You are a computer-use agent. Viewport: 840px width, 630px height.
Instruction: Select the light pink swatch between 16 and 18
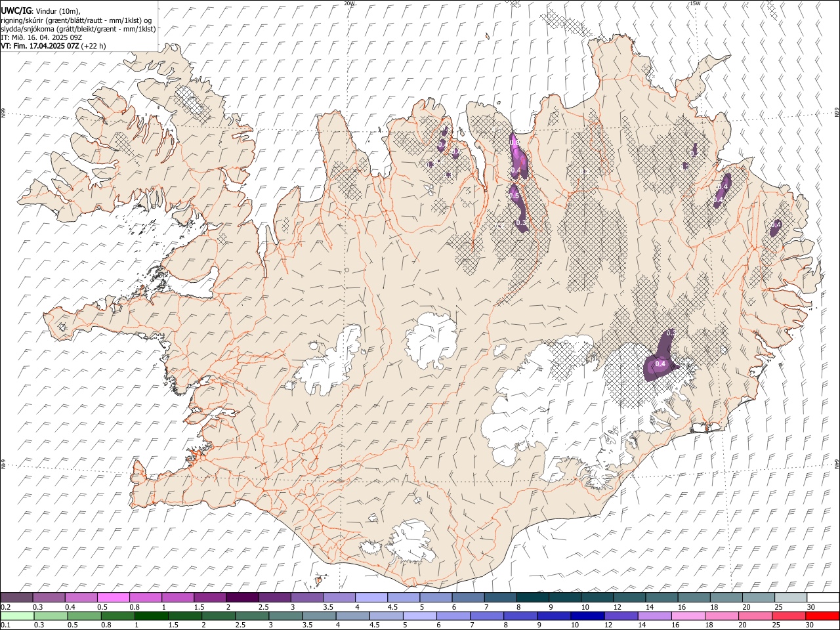click(688, 616)
